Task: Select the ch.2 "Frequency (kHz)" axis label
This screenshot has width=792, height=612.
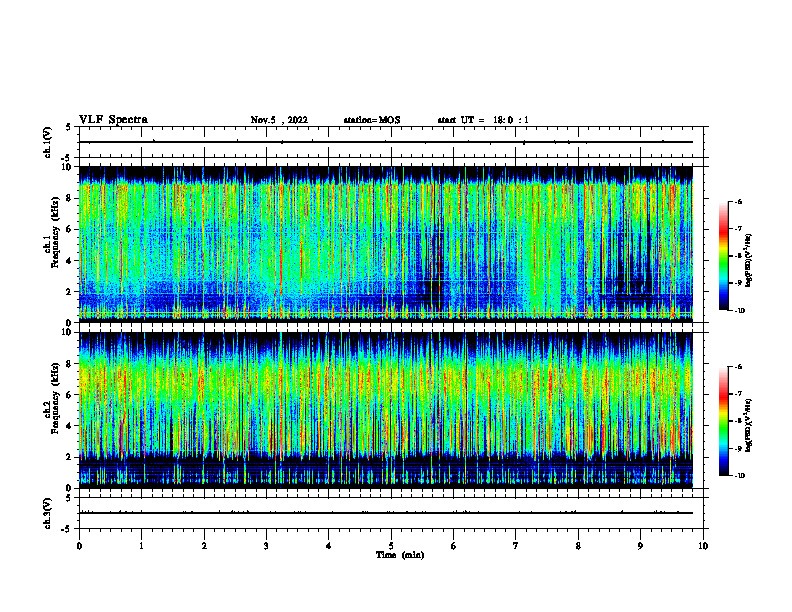Action: [x=55, y=398]
